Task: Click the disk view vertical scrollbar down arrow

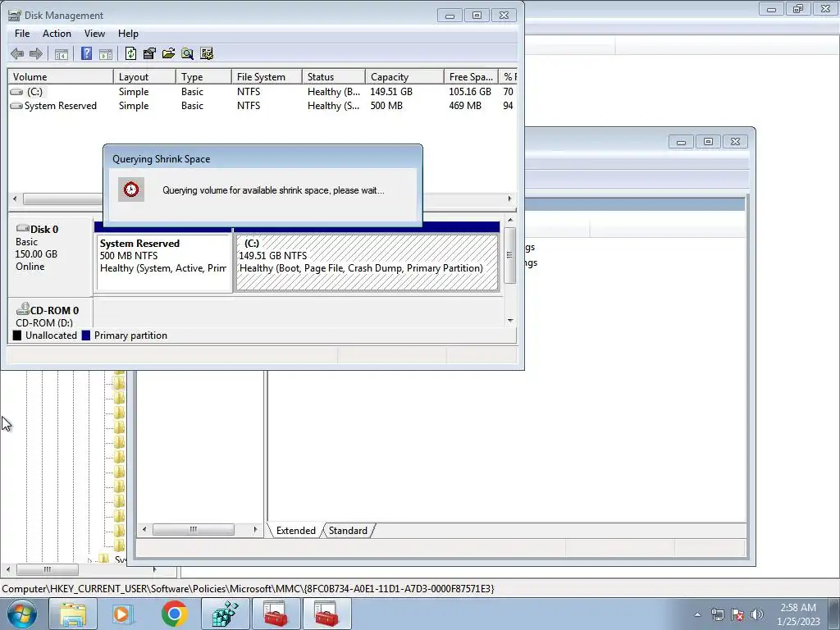Action: coord(510,321)
